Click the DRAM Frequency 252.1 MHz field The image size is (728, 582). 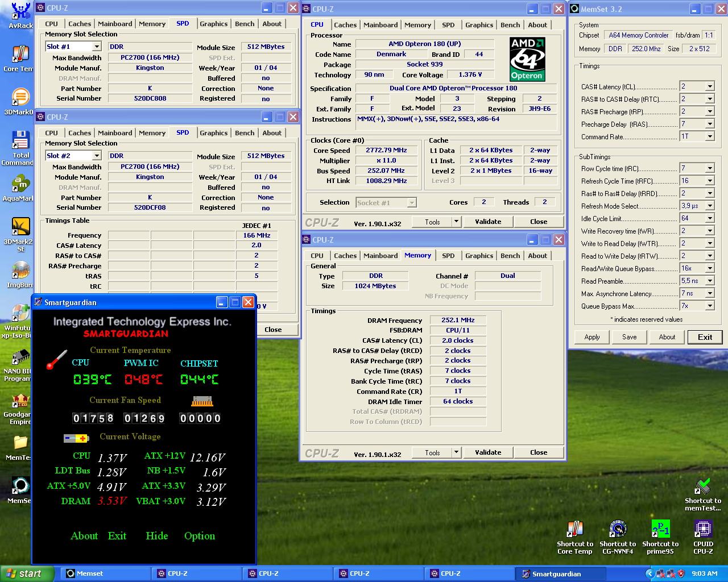[458, 320]
